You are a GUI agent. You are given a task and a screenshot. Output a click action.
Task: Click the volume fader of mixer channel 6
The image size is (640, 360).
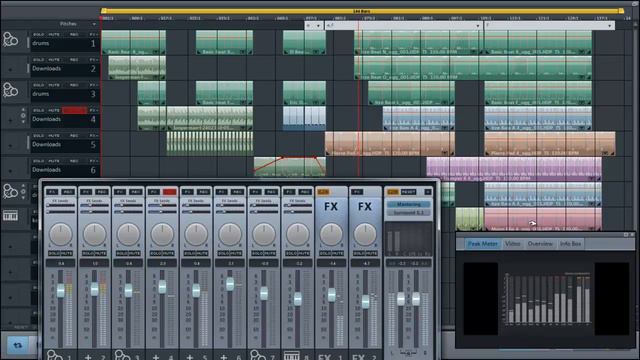point(230,284)
